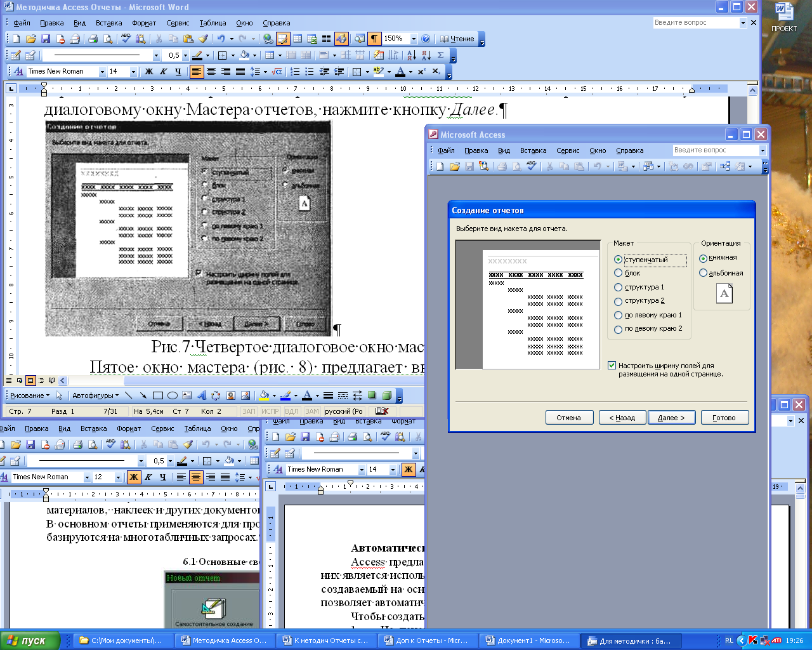Click Undo arrow in top Word toolbar
812x650 pixels.
[x=220, y=39]
